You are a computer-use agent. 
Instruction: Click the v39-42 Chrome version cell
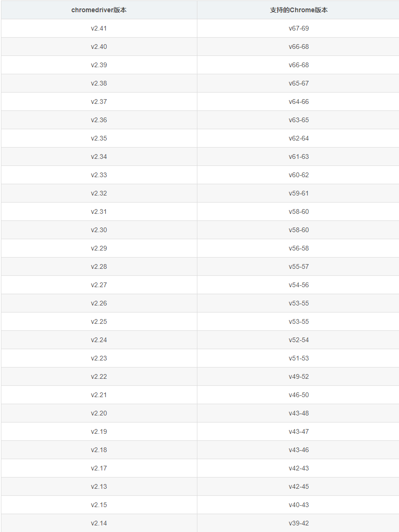coord(298,523)
